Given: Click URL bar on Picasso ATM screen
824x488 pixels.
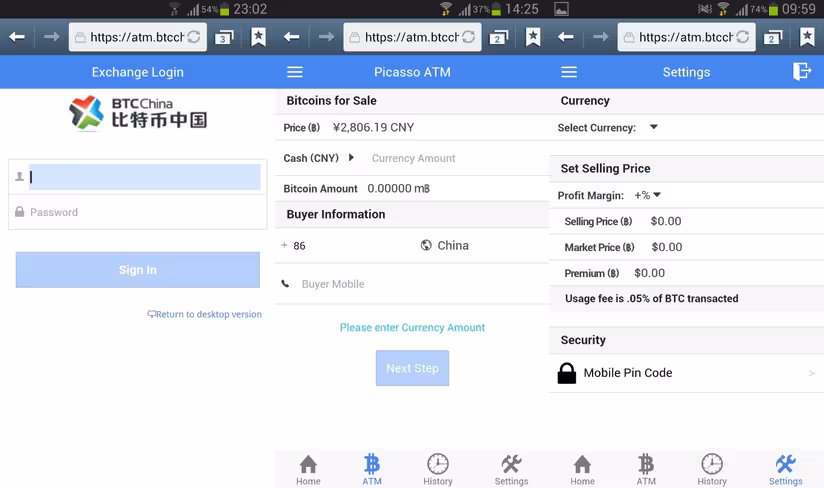Looking at the screenshot, I should click(413, 37).
